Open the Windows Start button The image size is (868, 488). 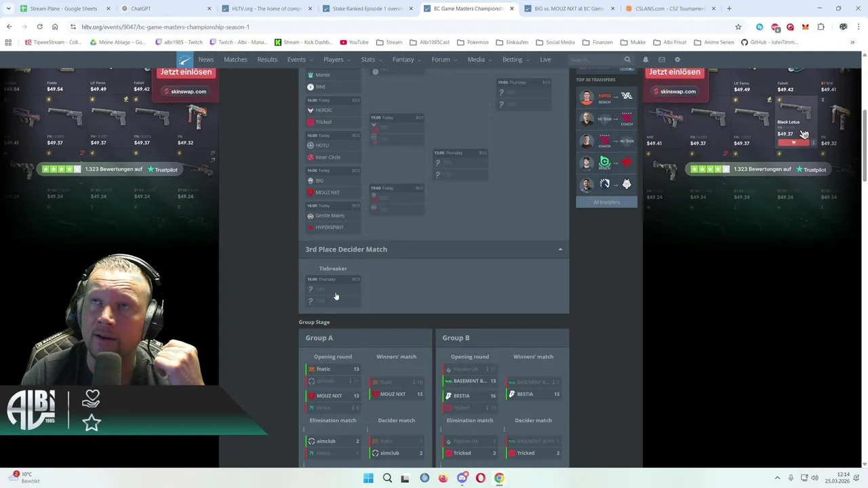(368, 478)
